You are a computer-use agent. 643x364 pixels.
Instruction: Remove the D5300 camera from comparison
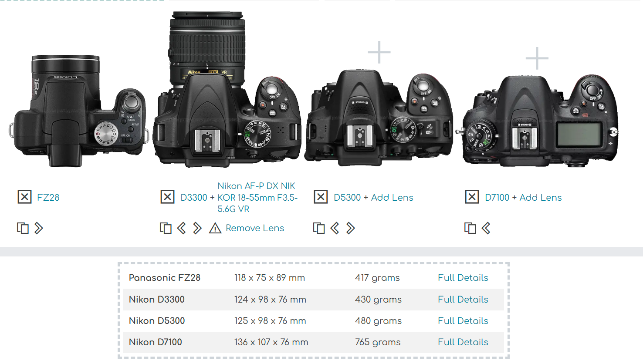pyautogui.click(x=321, y=197)
